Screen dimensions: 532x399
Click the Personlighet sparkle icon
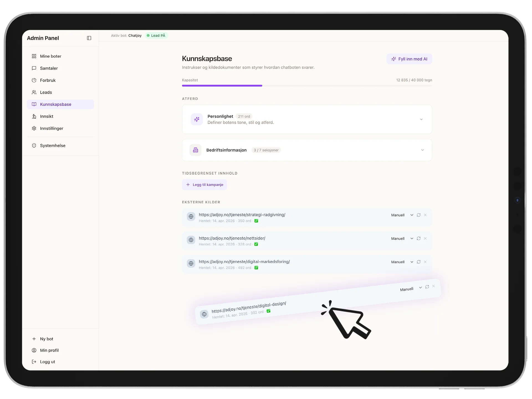pyautogui.click(x=197, y=119)
